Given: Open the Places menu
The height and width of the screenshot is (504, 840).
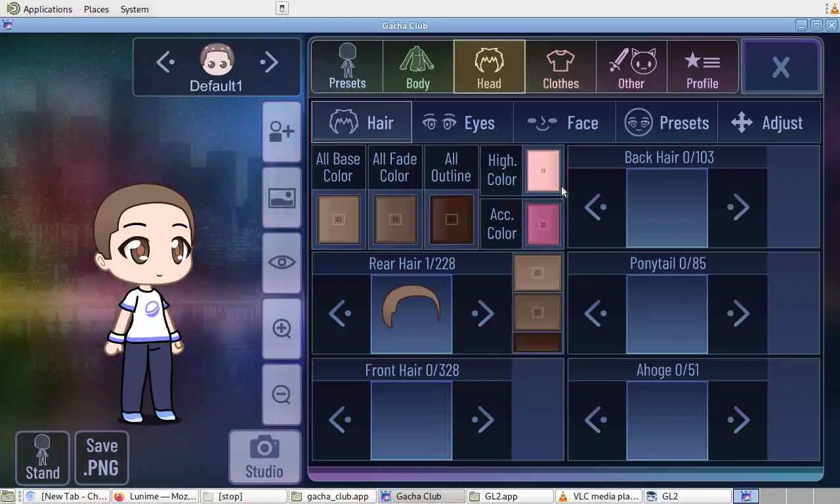Looking at the screenshot, I should 96,9.
